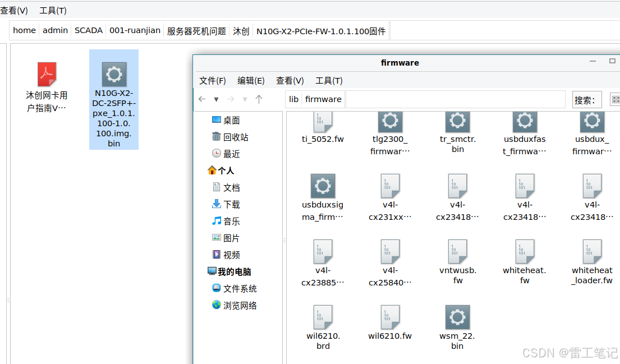
Task: Open forward history dropdown arrow
Action: point(245,100)
